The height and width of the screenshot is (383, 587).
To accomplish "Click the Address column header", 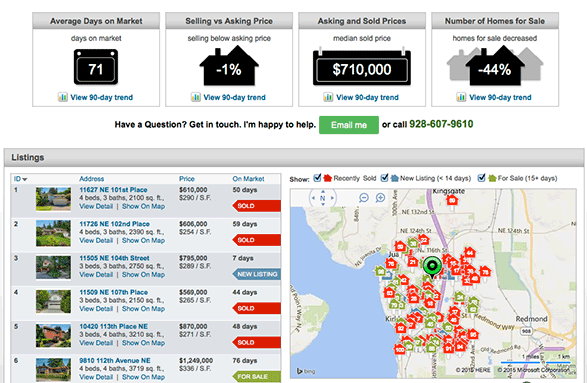I will point(91,179).
